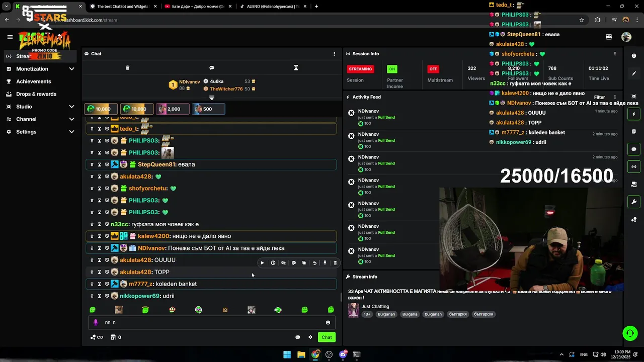
Task: Click the 18+ stream tag
Action: [x=367, y=314]
